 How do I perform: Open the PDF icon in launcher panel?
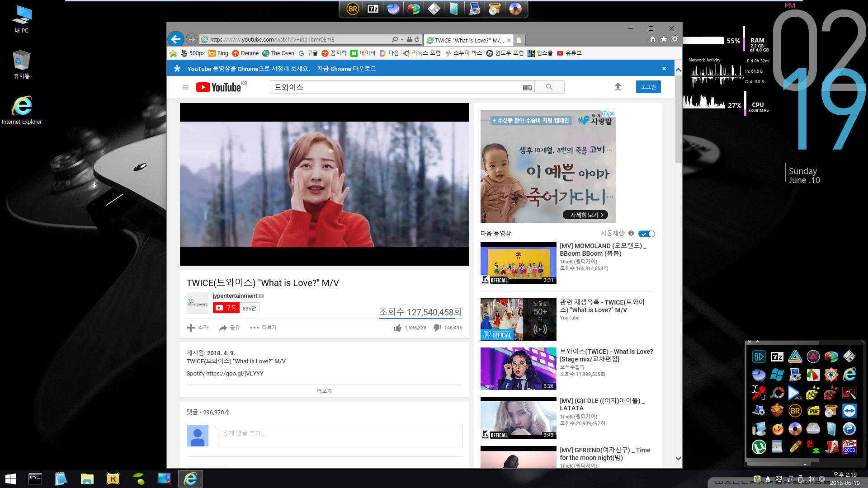813,411
